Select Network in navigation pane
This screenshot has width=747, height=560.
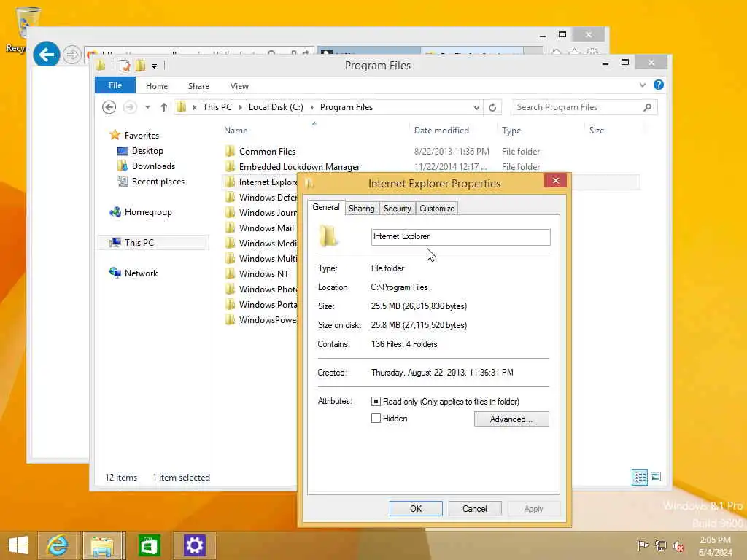141,273
